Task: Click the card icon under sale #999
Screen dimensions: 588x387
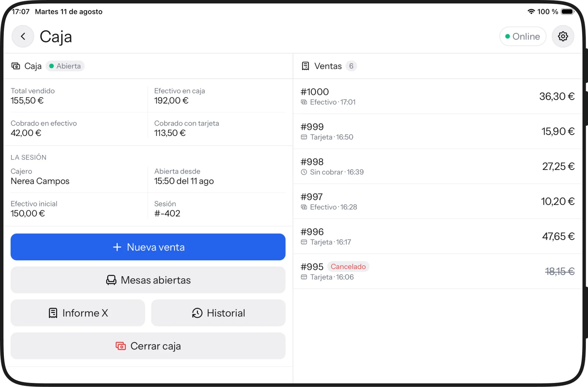Action: coord(304,137)
